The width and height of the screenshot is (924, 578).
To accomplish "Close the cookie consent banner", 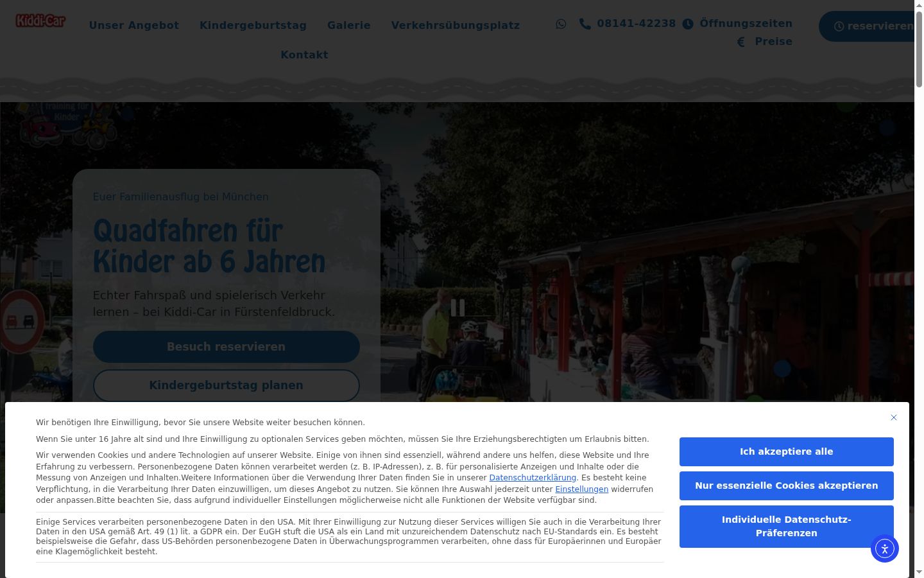I will pos(894,417).
